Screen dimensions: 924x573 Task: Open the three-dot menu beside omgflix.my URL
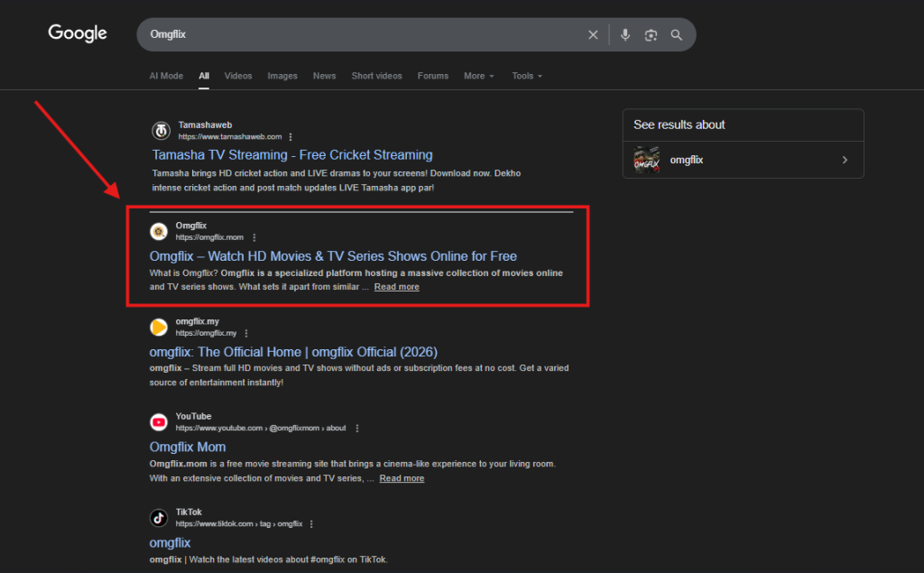coord(246,333)
